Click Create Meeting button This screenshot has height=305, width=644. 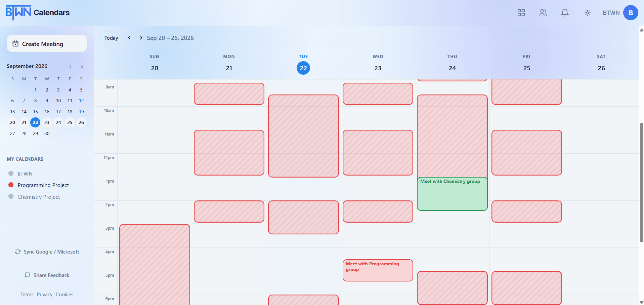coord(47,44)
